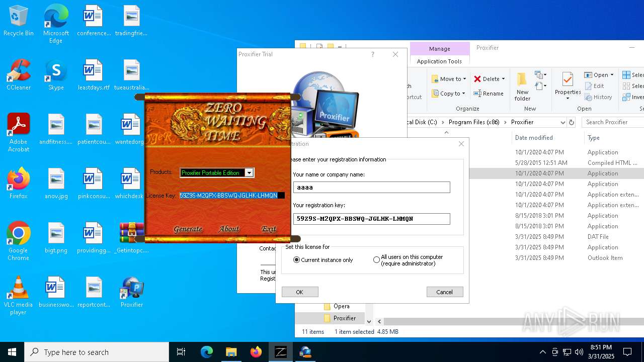The image size is (644, 362).
Task: Open the keygen Products dropdown
Action: (249, 173)
